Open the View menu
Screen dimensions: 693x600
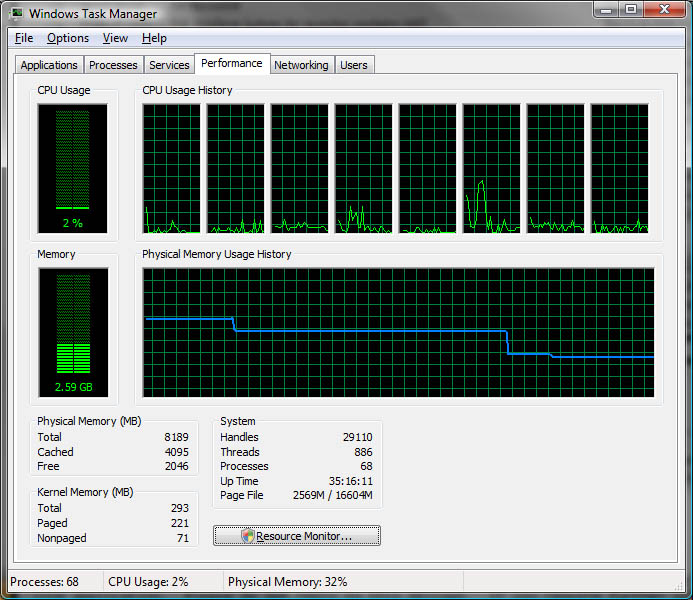[x=115, y=38]
